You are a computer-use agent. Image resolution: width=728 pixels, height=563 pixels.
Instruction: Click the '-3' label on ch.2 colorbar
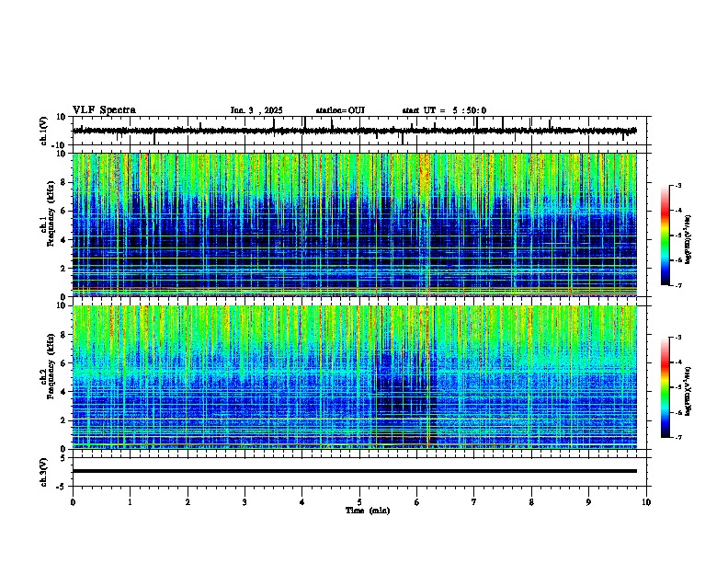click(677, 338)
